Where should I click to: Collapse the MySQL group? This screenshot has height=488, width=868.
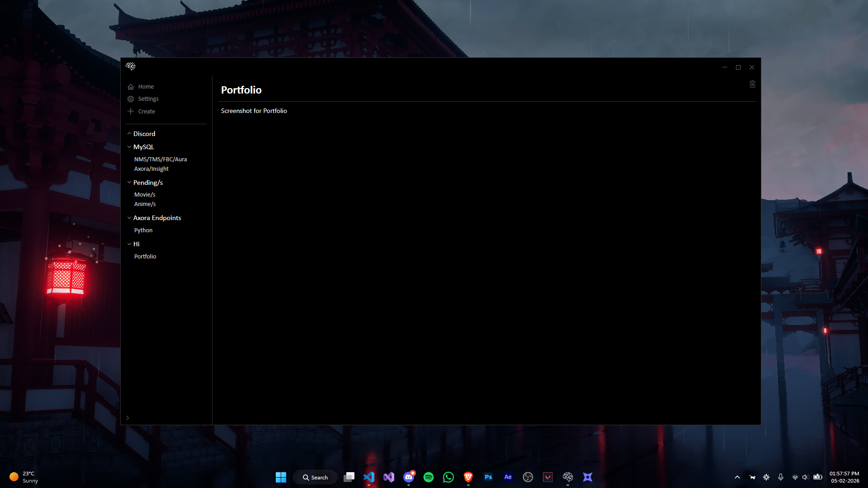129,147
